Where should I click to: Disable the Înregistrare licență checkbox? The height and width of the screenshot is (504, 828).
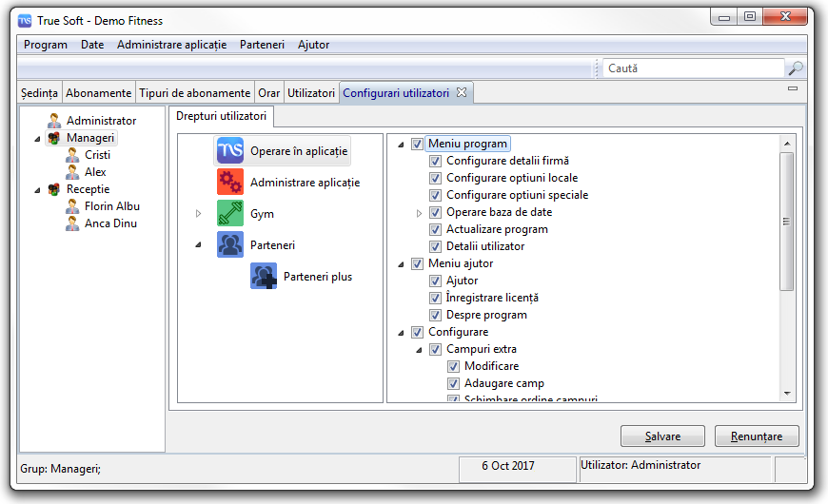[x=435, y=298]
